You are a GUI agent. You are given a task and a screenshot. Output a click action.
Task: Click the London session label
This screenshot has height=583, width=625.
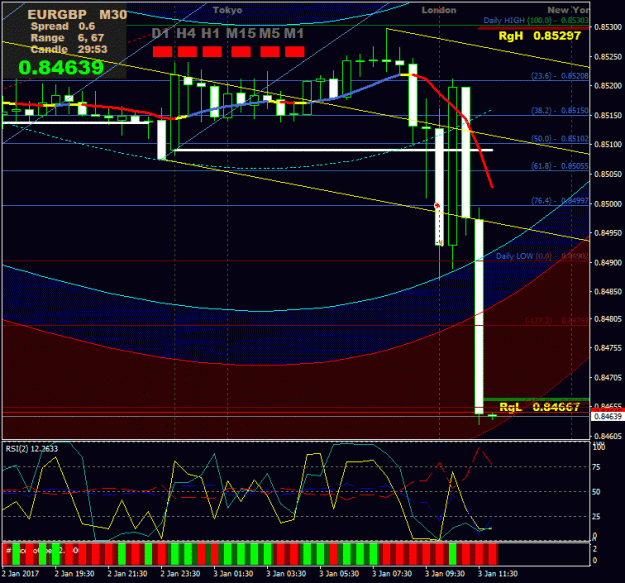[x=439, y=10]
